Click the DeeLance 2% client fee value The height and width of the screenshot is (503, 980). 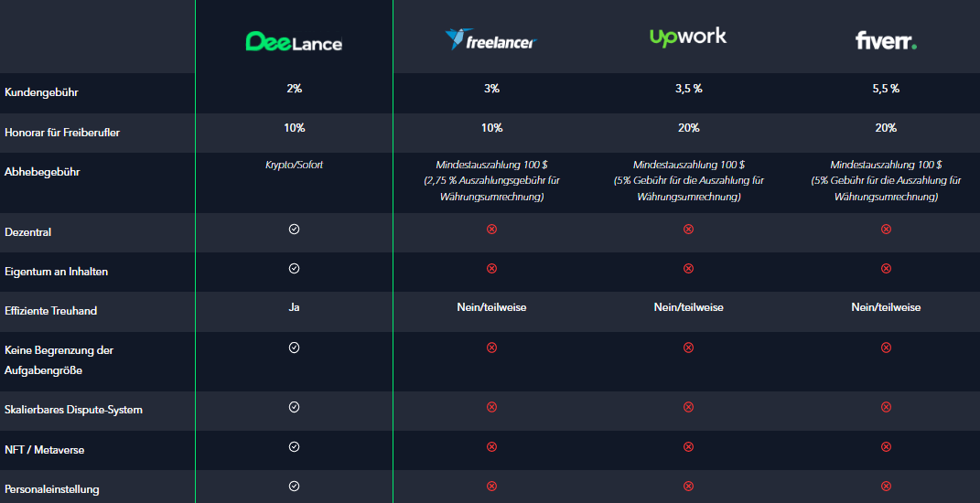(x=295, y=89)
